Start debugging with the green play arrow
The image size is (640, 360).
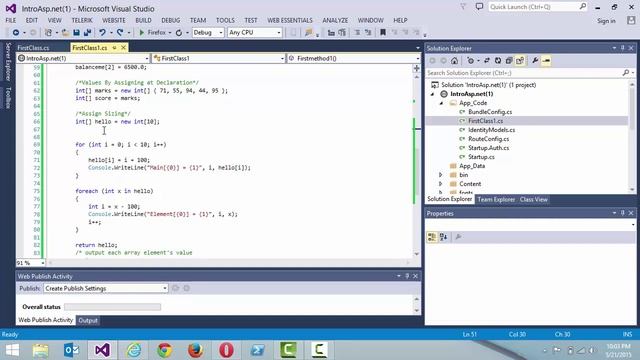(142, 32)
